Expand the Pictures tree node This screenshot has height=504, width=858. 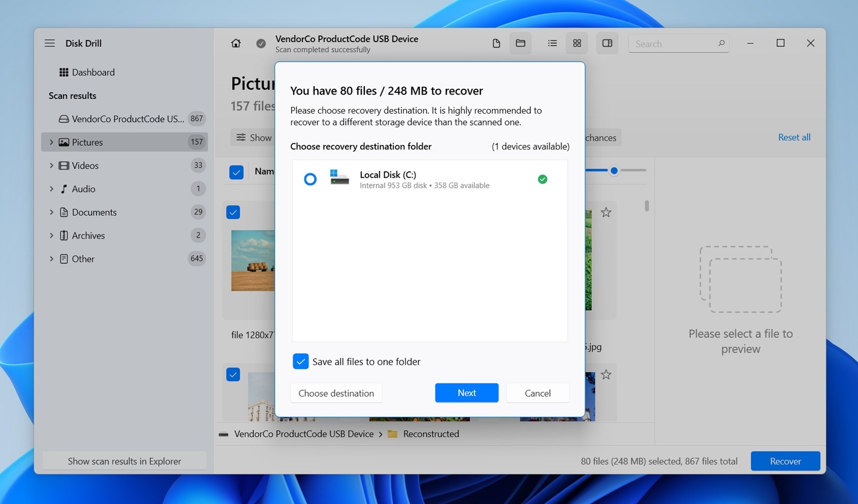51,142
